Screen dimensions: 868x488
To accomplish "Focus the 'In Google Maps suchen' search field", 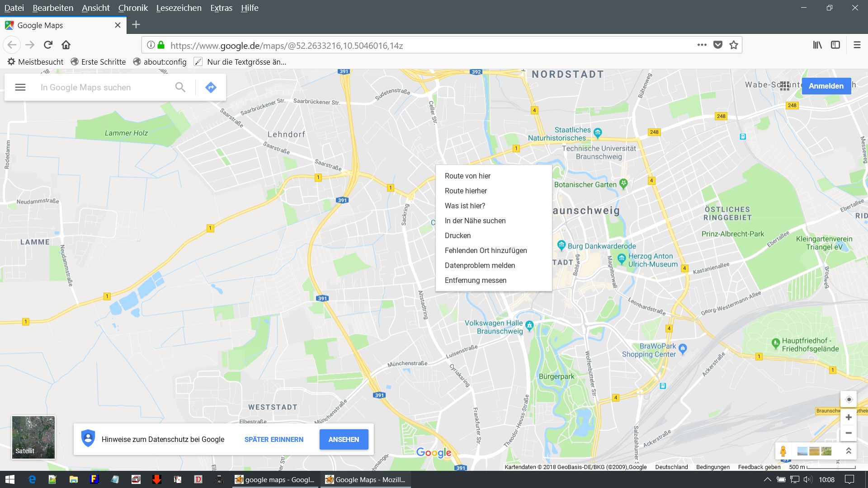I will (104, 87).
